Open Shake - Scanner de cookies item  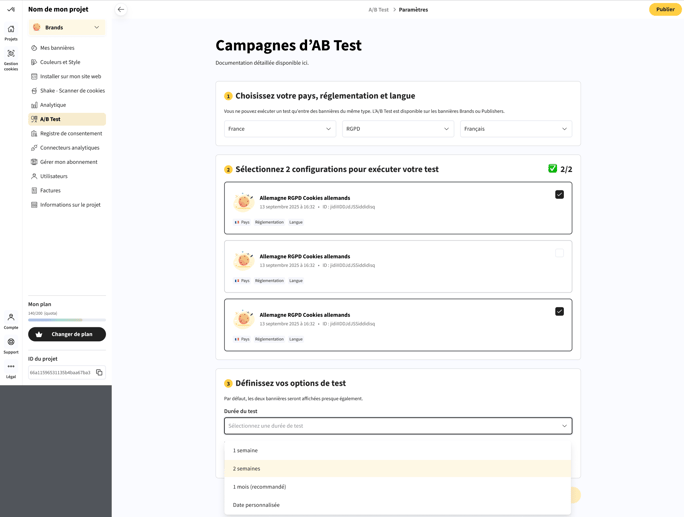pyautogui.click(x=67, y=91)
